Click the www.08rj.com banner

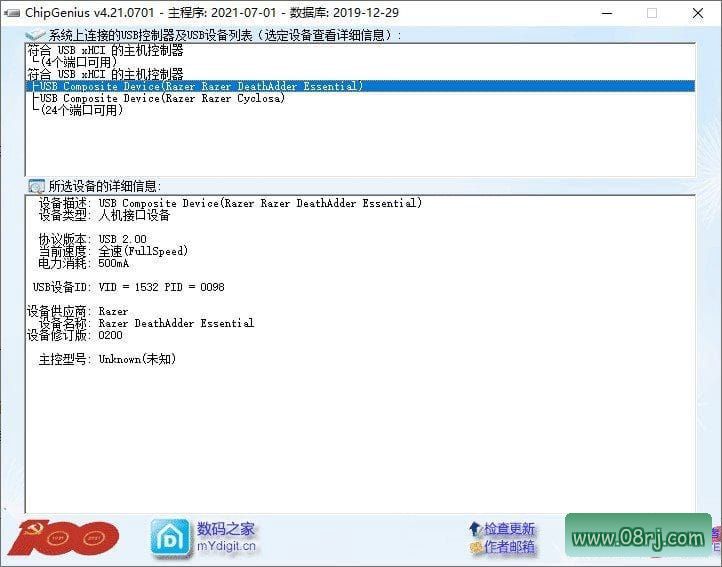point(638,535)
